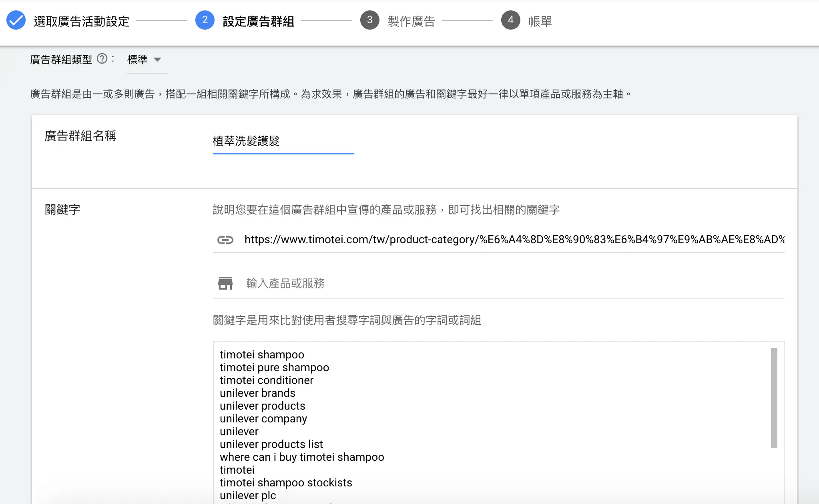Click keyword line 'timotei shampoo'
This screenshot has height=504, width=819.
click(x=262, y=355)
